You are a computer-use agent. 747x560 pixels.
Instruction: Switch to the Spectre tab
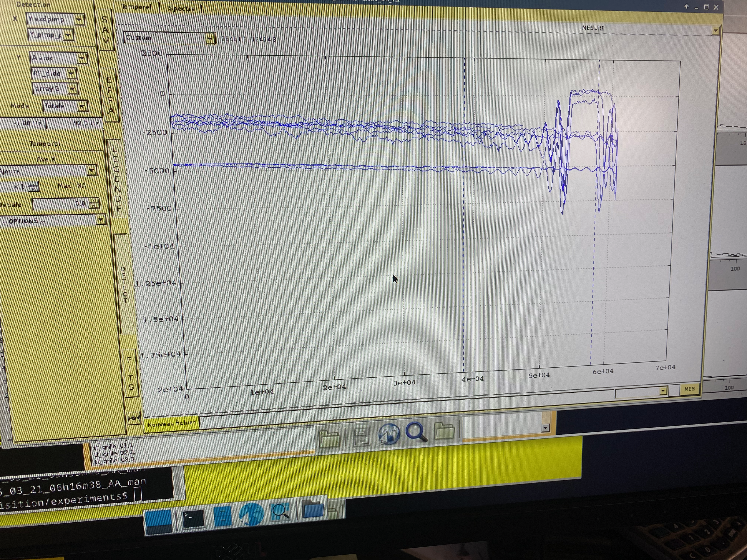182,9
